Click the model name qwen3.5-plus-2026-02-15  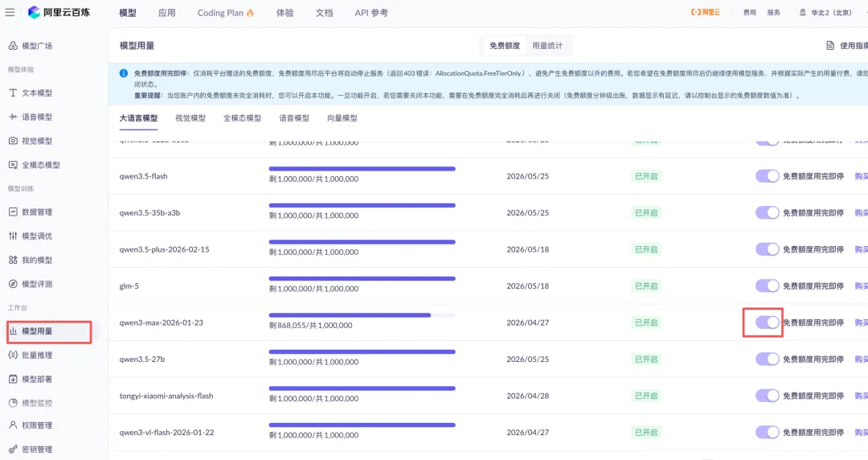coord(165,249)
